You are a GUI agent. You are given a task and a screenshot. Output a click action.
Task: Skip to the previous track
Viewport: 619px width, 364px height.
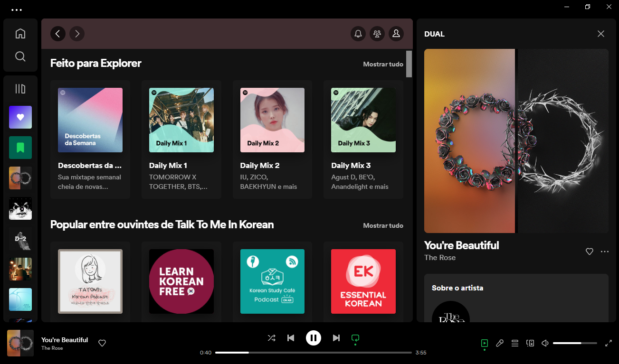point(291,338)
